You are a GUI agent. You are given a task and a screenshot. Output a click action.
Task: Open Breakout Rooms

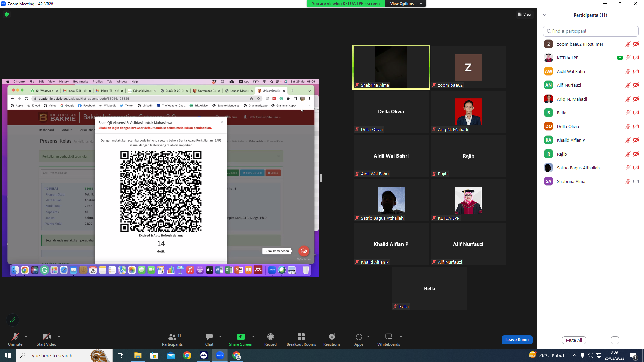(301, 339)
